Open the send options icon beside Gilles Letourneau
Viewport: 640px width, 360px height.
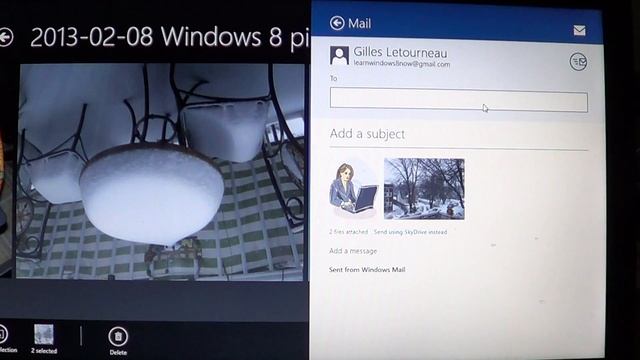pos(578,62)
